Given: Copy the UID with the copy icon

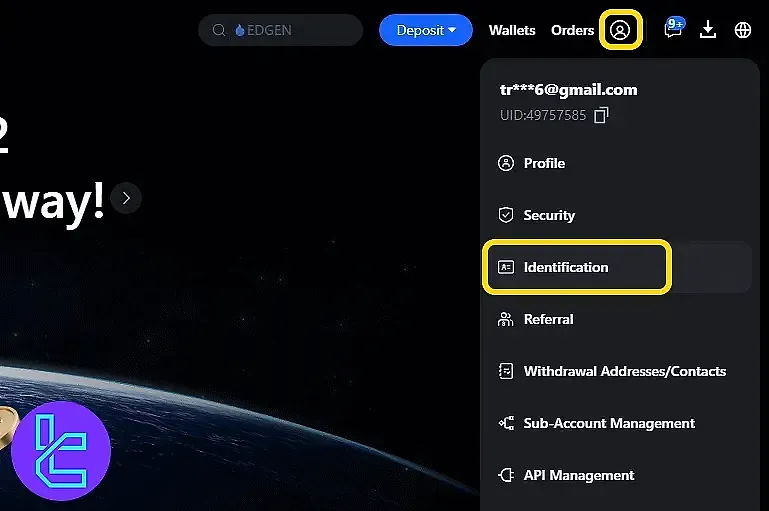Looking at the screenshot, I should [601, 115].
